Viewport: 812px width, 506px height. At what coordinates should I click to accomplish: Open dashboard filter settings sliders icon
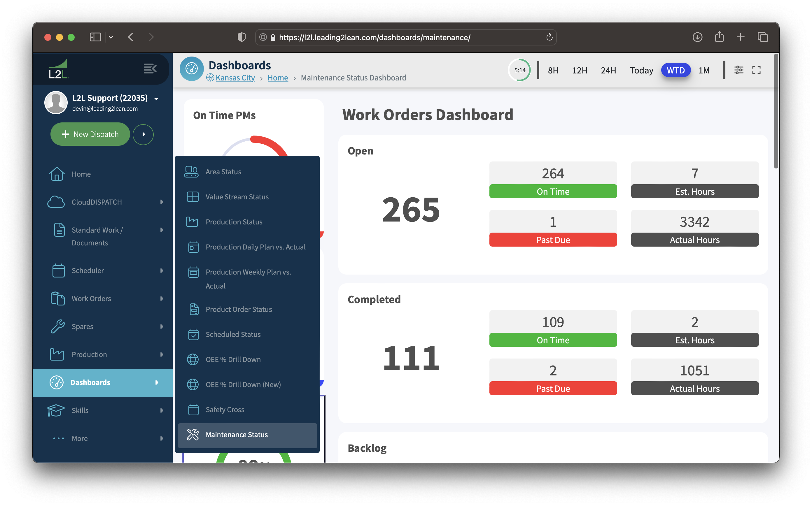pyautogui.click(x=739, y=70)
